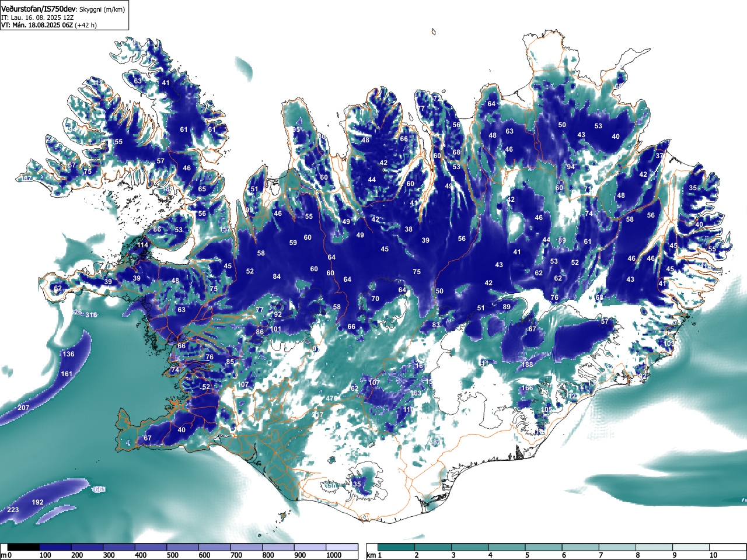The image size is (747, 560).
Task: Click the map value 188
Action: pos(528,365)
